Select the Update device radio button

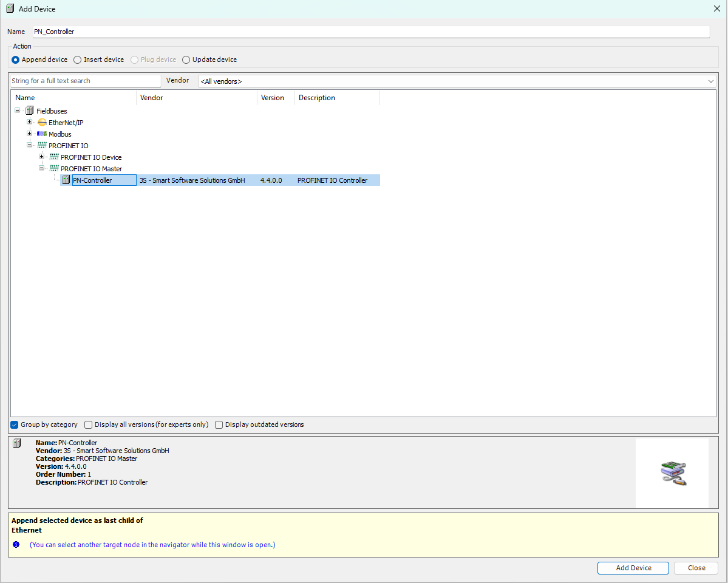point(186,60)
